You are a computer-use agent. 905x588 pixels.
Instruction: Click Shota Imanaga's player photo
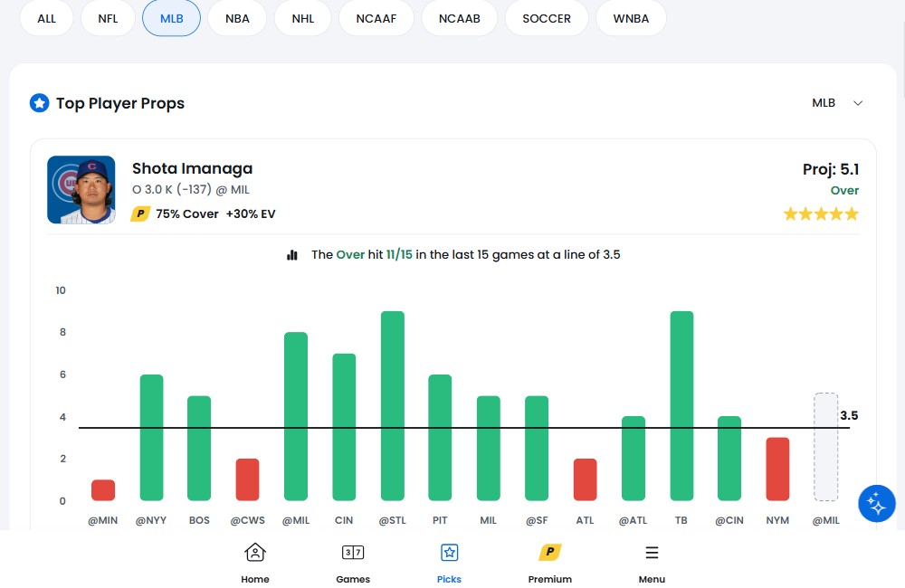pyautogui.click(x=81, y=190)
